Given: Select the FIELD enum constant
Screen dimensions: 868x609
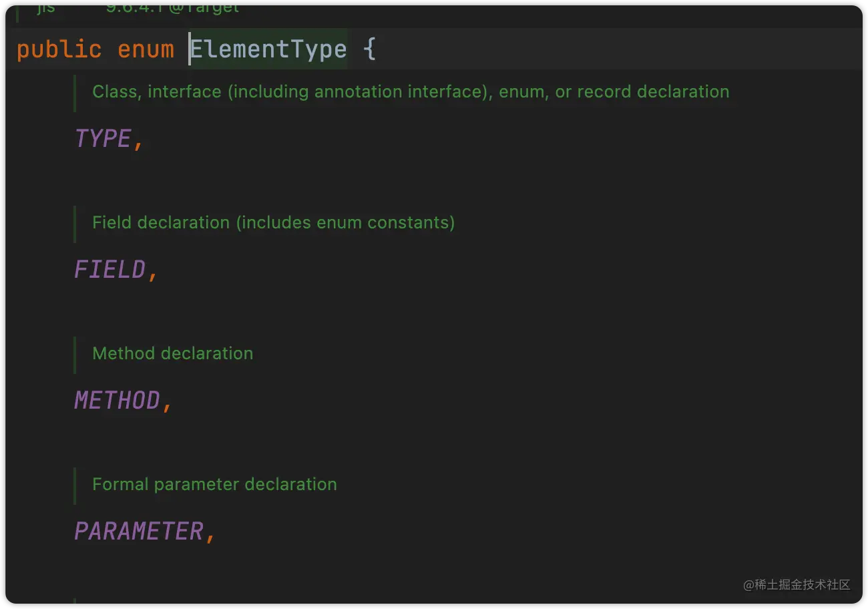Looking at the screenshot, I should [110, 269].
